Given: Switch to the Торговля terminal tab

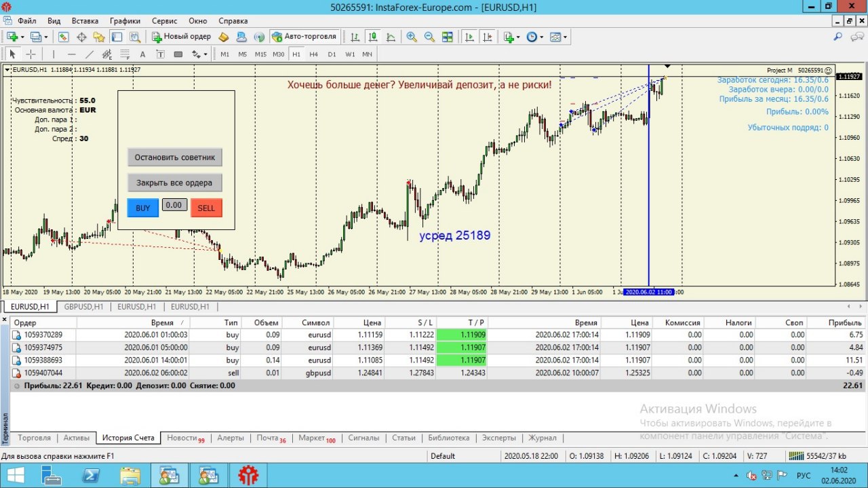Looking at the screenshot, I should click(34, 438).
